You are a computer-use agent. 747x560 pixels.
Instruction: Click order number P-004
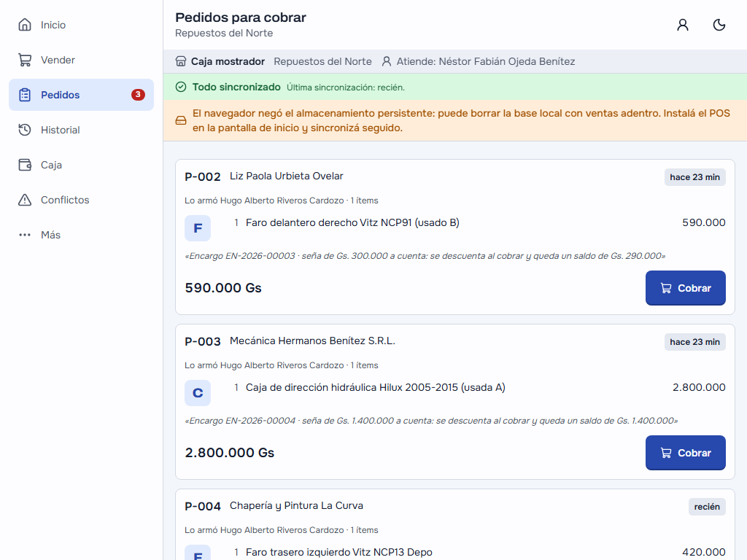pyautogui.click(x=203, y=506)
